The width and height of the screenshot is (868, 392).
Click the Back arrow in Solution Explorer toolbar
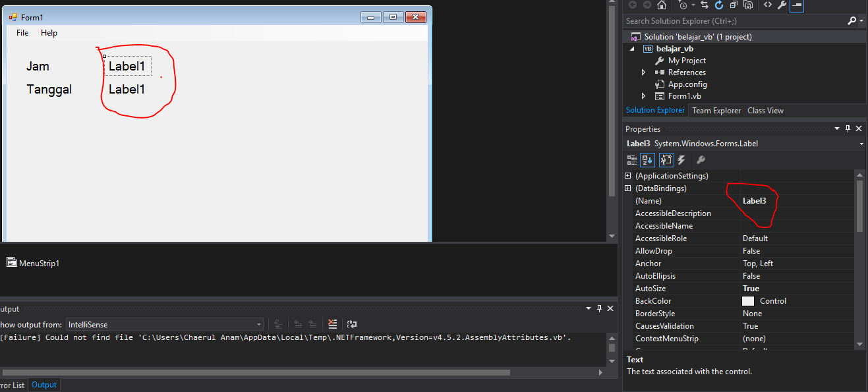click(633, 5)
